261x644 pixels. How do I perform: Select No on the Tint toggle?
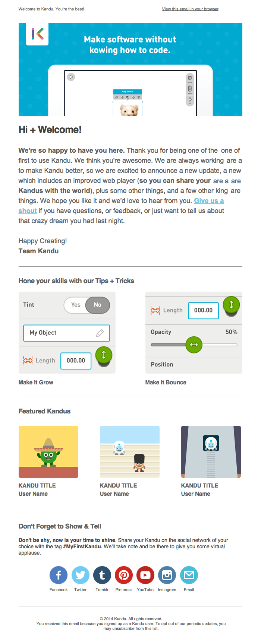coord(97,305)
